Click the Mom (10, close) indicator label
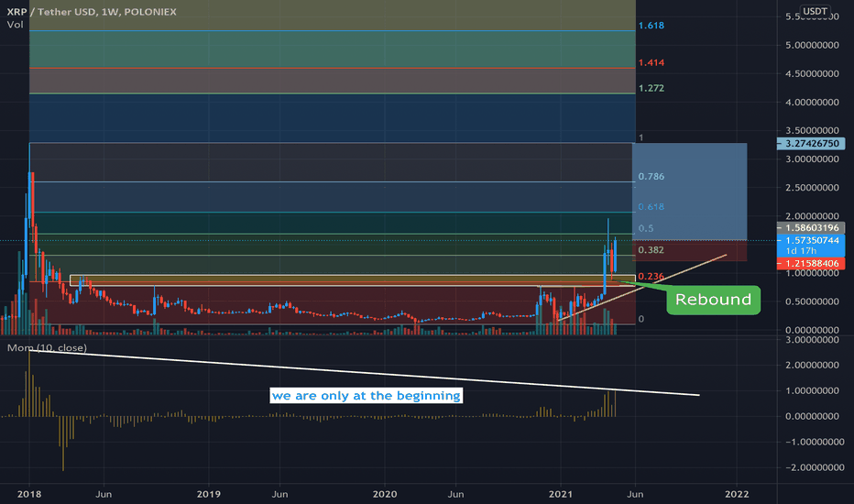The image size is (854, 504). coord(47,347)
